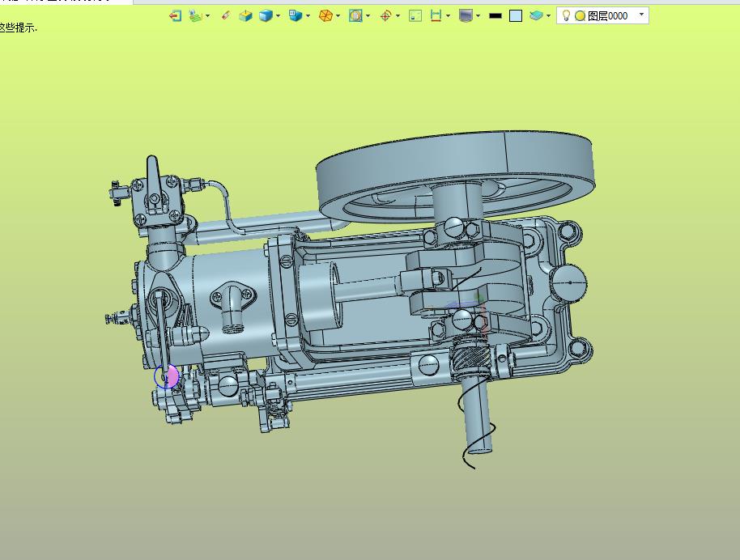Click the stacked layers icon

tap(536, 16)
